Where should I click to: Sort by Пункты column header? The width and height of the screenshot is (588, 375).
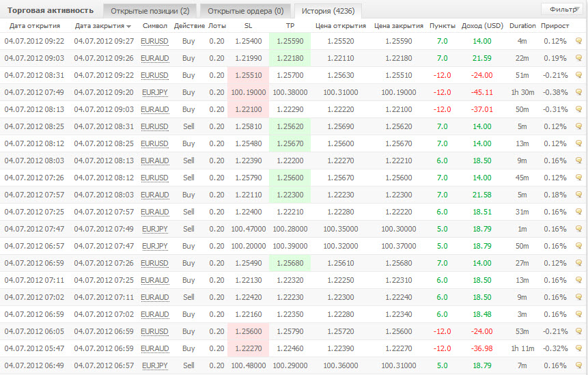point(443,26)
